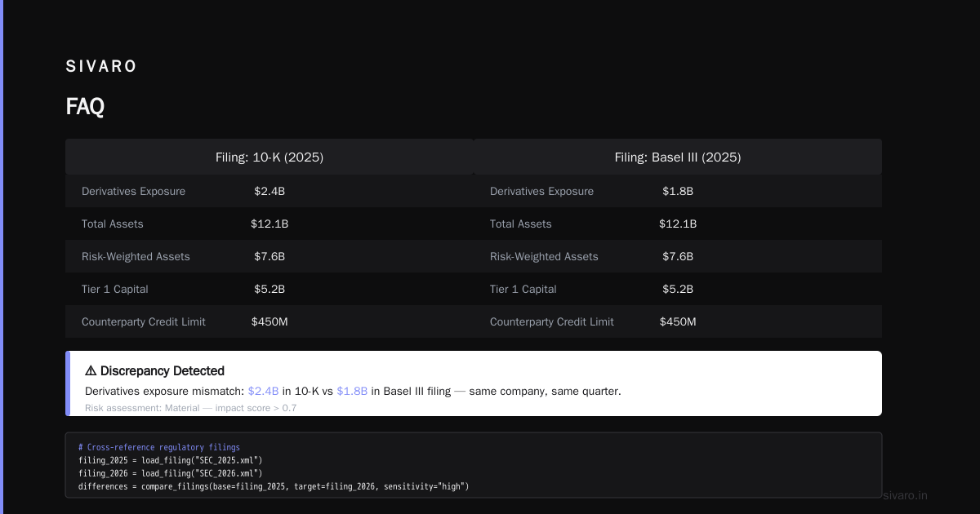
Task: Click the compare_filings code line
Action: (x=274, y=486)
